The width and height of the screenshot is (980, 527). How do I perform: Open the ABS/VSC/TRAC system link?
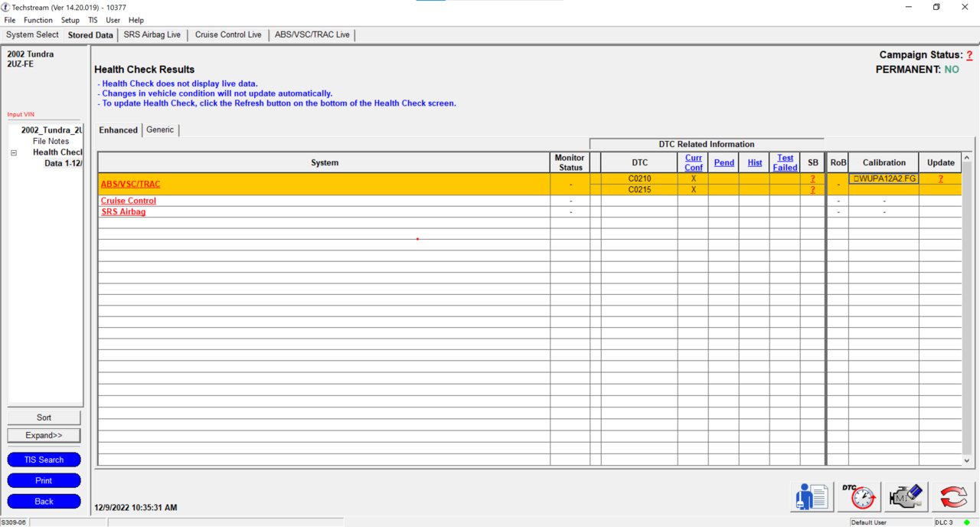click(131, 184)
